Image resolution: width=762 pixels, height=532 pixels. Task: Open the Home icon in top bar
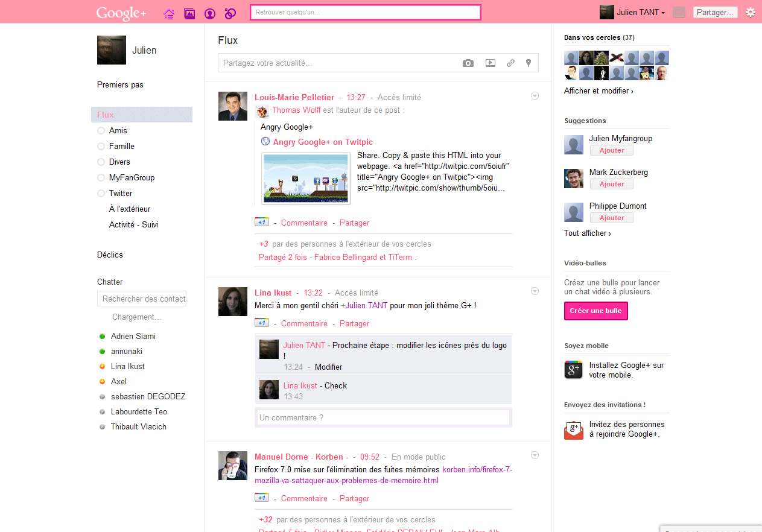click(169, 13)
